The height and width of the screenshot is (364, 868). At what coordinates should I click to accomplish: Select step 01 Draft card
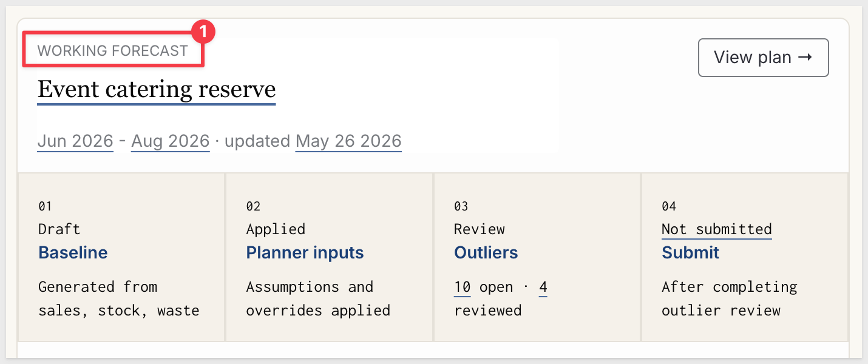(x=121, y=257)
